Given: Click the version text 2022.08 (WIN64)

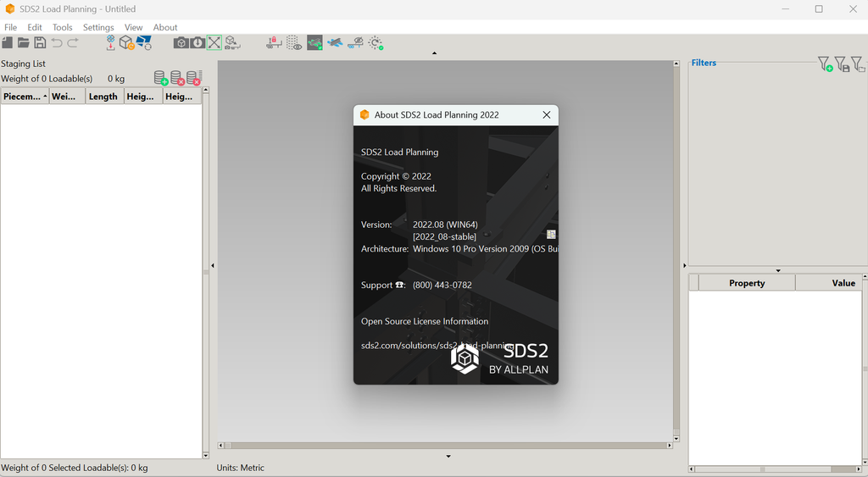Looking at the screenshot, I should (445, 225).
